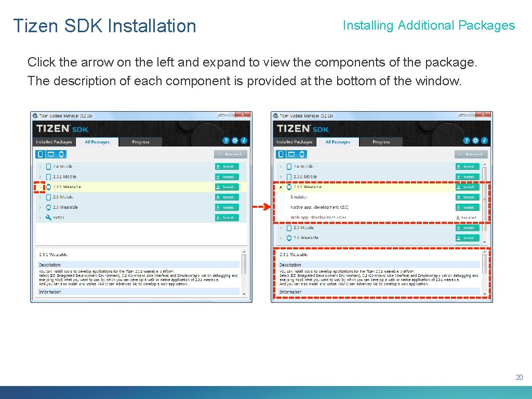Expand Extras package in left window
Screen dimensions: 532x399
(x=40, y=218)
